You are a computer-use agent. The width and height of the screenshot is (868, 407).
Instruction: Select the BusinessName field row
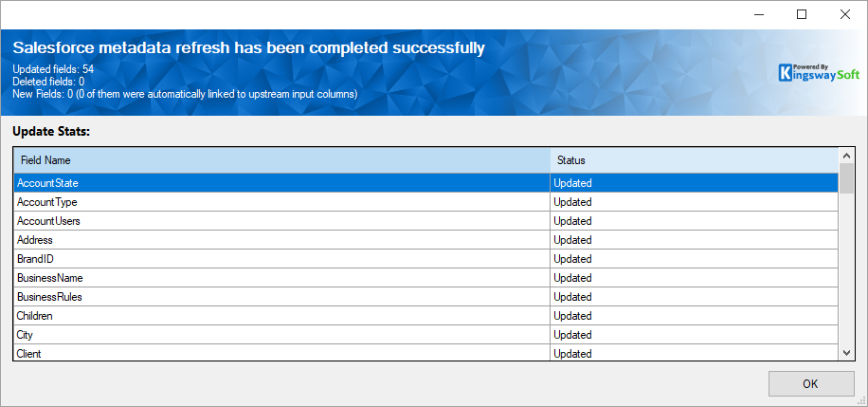point(425,278)
